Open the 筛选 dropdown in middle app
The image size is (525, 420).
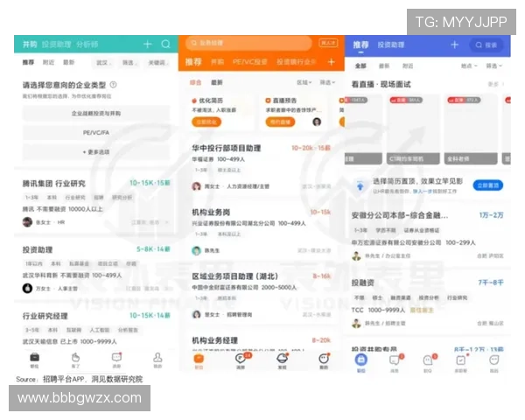[327, 82]
